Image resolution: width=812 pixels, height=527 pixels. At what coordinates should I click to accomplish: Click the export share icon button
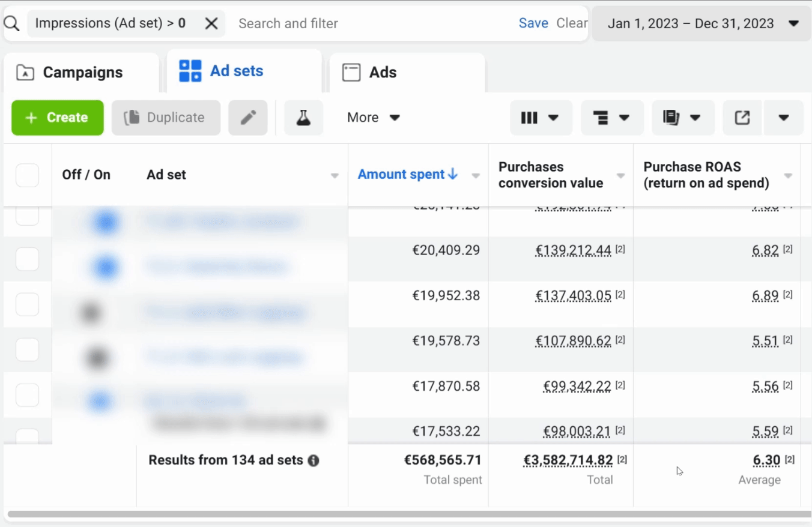click(742, 118)
